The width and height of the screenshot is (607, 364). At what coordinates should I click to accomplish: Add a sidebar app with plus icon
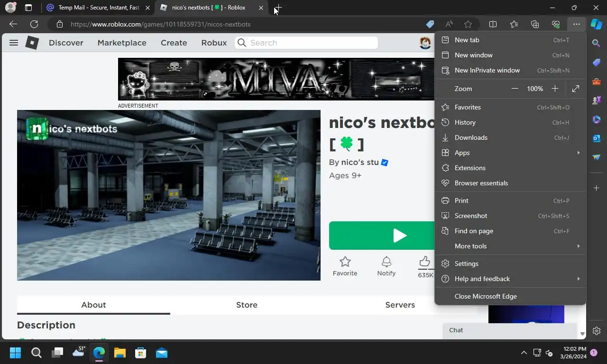pyautogui.click(x=597, y=188)
